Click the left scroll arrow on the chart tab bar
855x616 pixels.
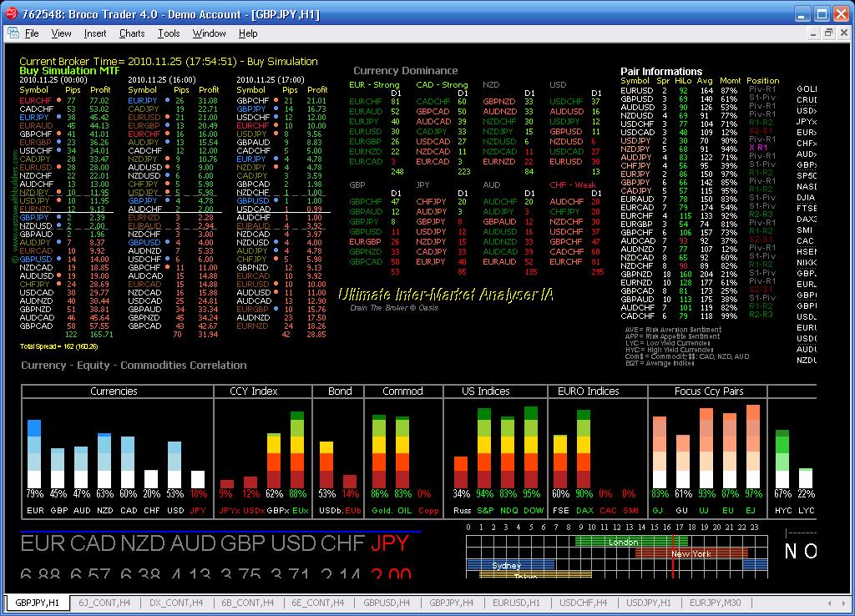830,603
